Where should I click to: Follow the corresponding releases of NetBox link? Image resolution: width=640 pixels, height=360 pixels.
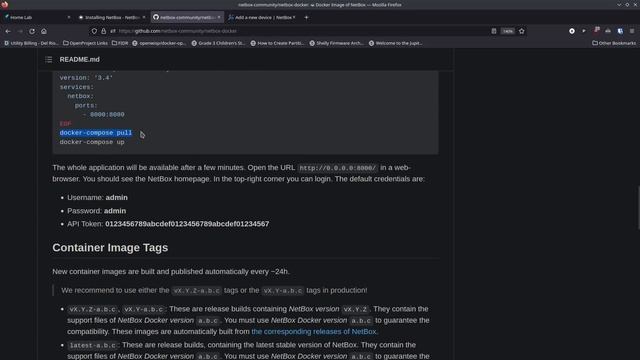coord(314,332)
